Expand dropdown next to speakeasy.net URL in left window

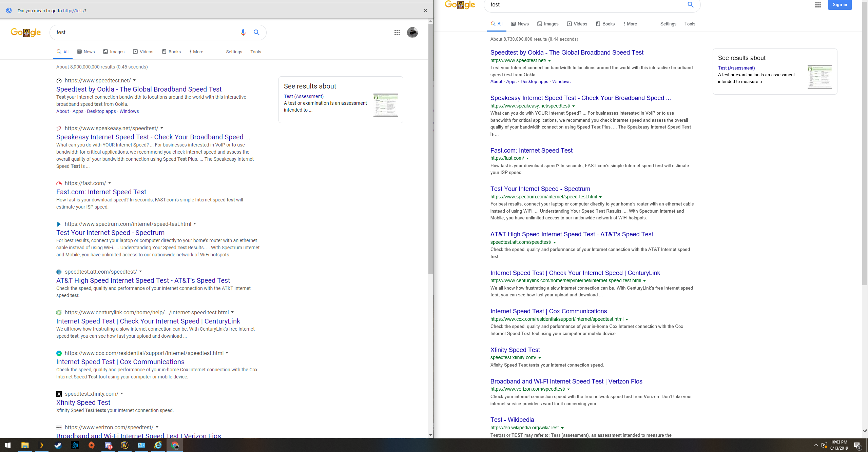click(162, 128)
